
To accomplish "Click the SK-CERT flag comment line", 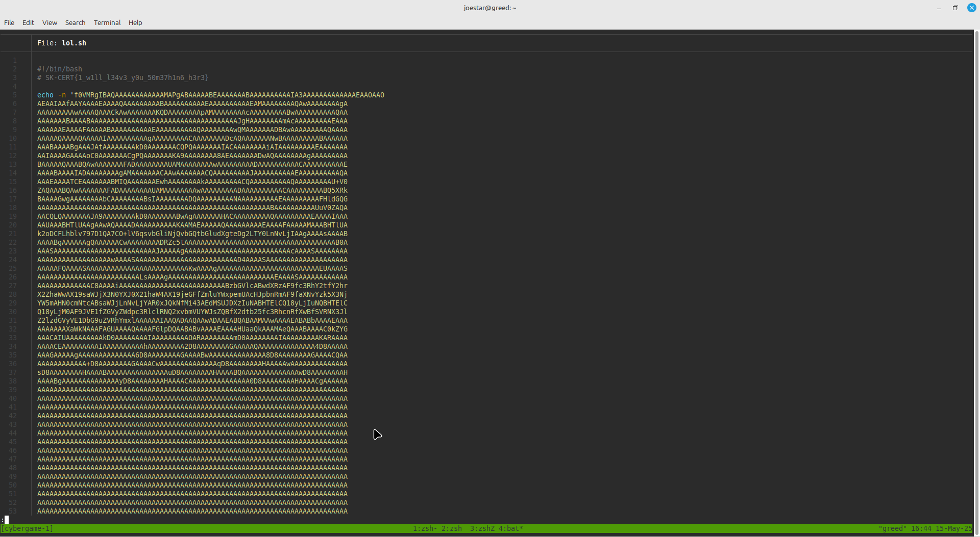I will (122, 78).
